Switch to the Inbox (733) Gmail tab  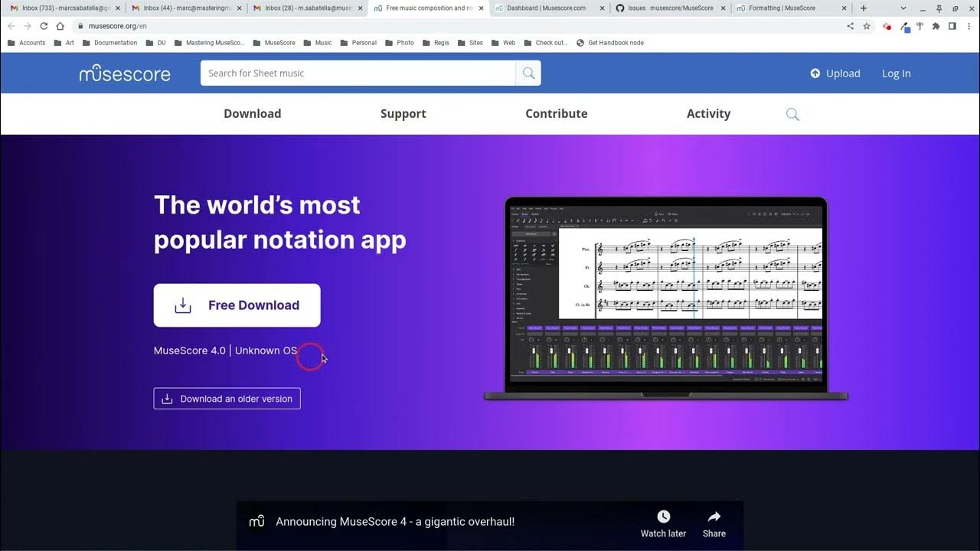coord(64,8)
